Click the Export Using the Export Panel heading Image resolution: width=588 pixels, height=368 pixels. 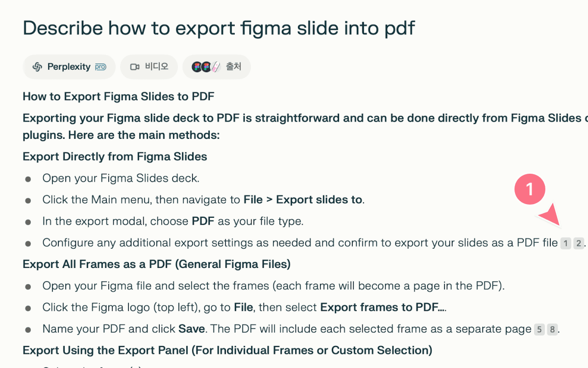click(x=227, y=350)
